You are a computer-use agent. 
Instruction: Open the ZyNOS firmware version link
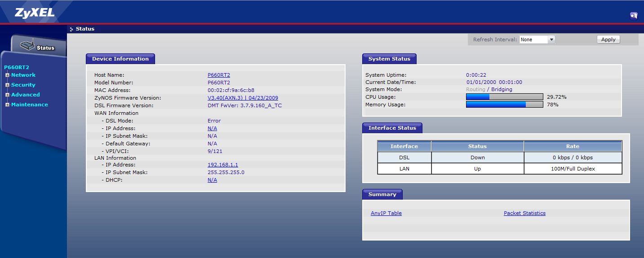click(243, 98)
